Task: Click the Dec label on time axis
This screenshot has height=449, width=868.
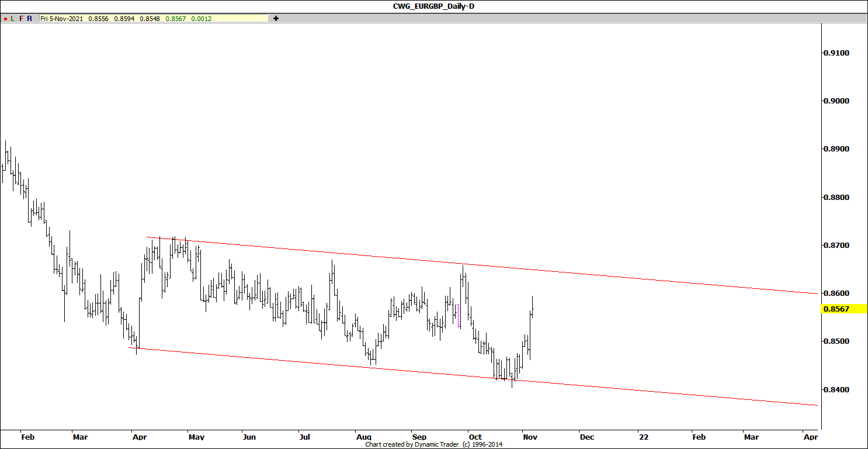Action: 586,437
